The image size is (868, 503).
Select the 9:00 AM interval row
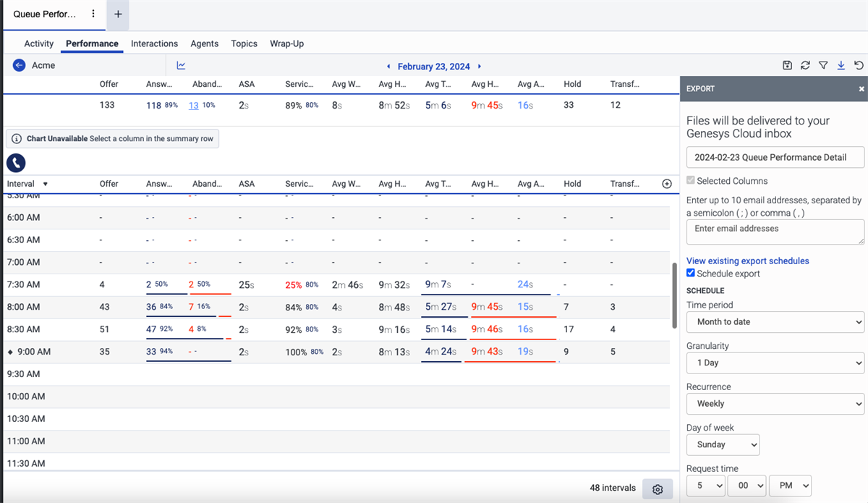click(336, 352)
